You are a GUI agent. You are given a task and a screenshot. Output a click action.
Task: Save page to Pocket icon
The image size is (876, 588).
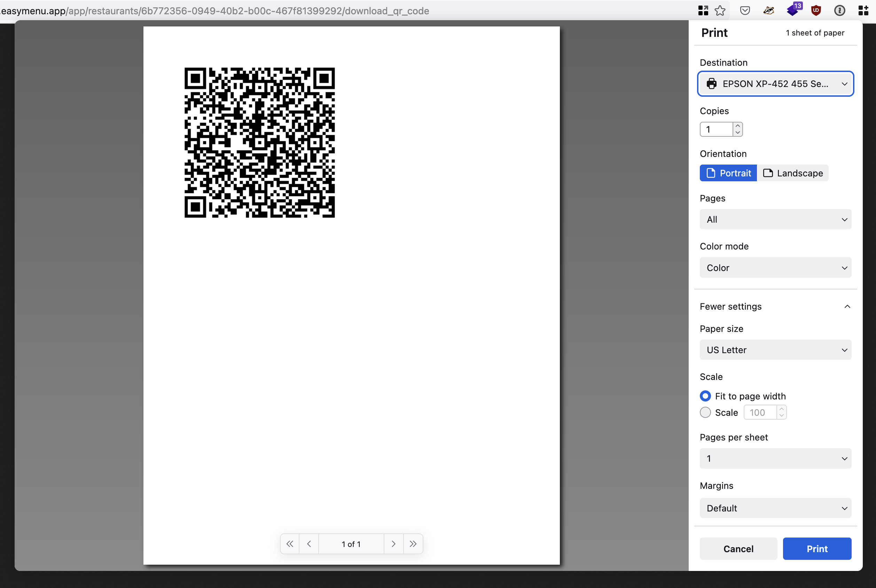745,10
